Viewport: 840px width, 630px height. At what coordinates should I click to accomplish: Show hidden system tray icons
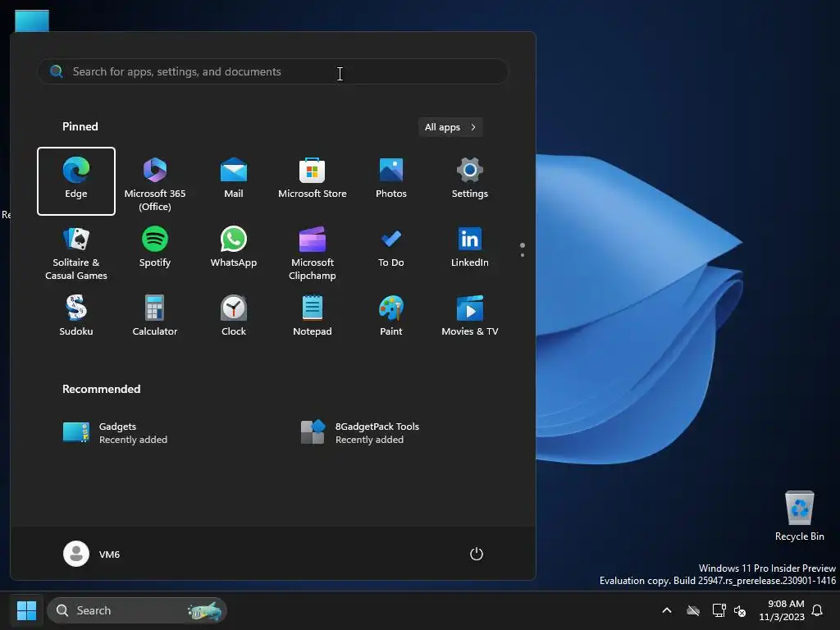coord(667,610)
